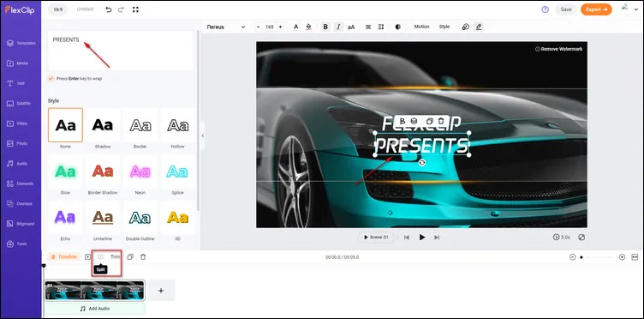Click the orange Export button
Viewport: 644px width, 319px height.
(x=596, y=9)
